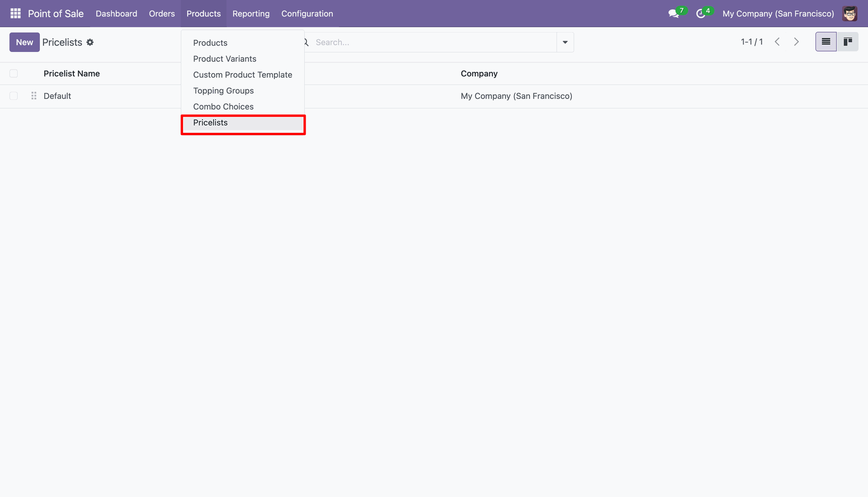Open the Configuration menu

coord(307,14)
